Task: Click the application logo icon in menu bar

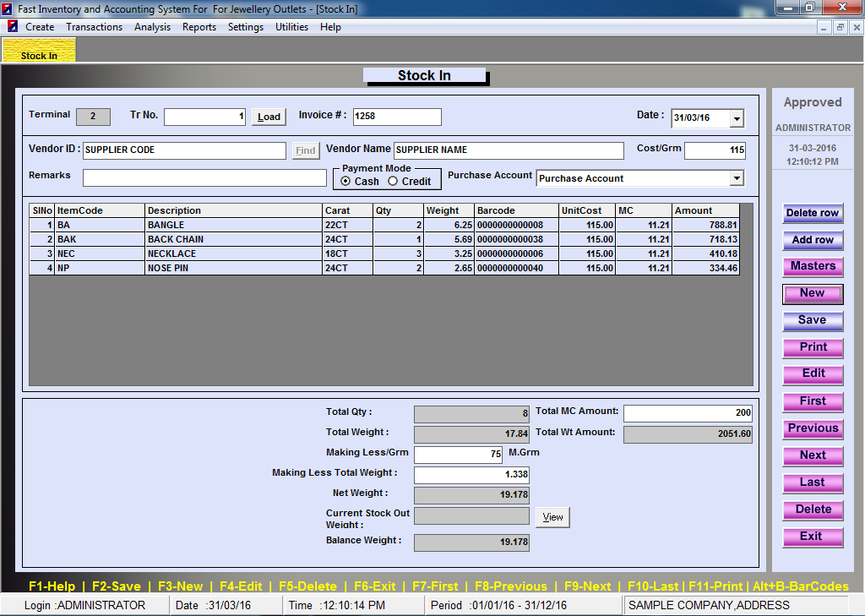Action: point(13,27)
